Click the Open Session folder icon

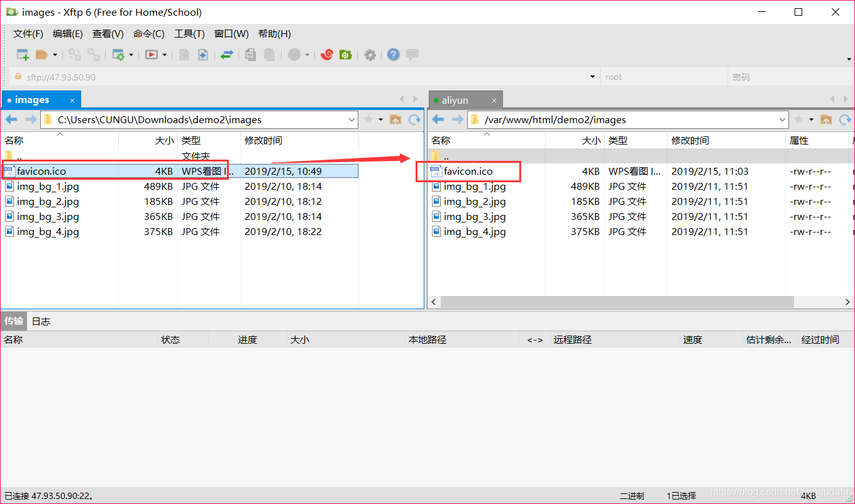[x=41, y=55]
